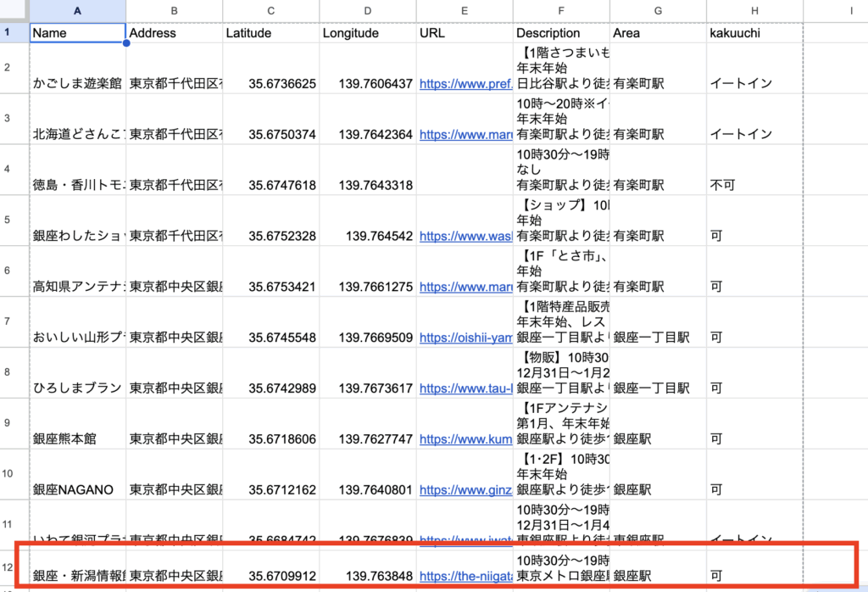The image size is (868, 592).
Task: Click fill handle on the Name cell
Action: 126,43
